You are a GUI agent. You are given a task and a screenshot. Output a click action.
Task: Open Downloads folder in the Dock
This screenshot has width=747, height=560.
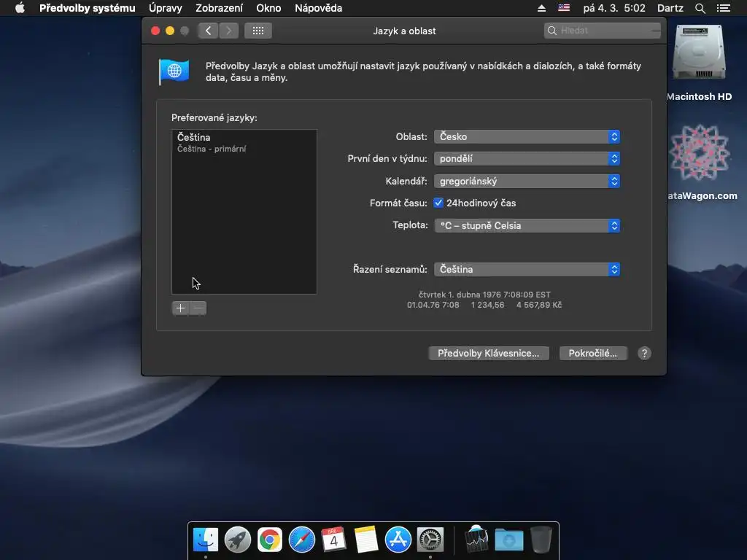coord(508,540)
